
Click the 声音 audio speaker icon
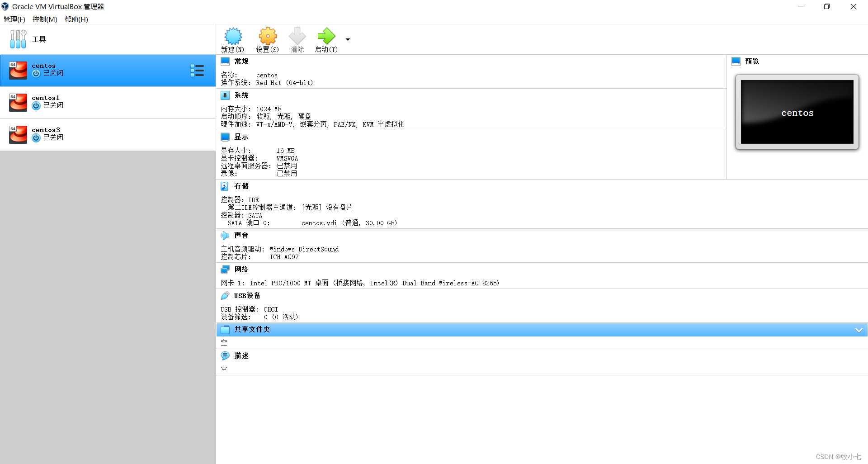click(225, 235)
